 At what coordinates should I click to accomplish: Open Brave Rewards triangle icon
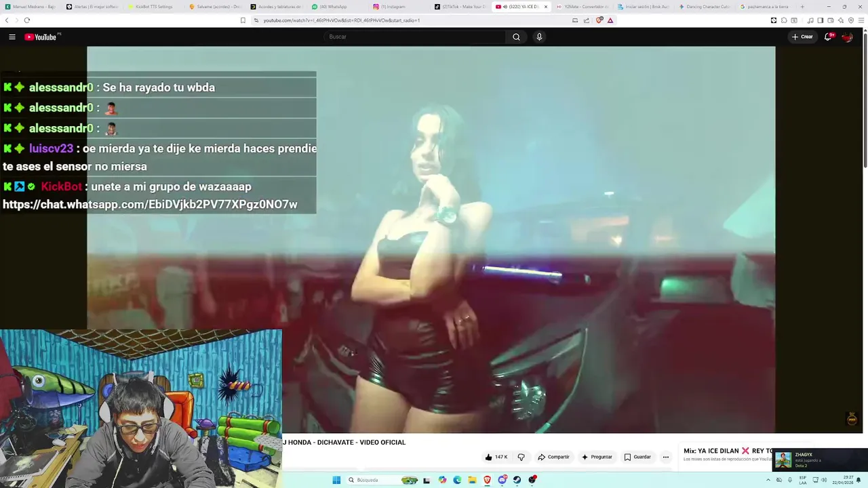[610, 20]
